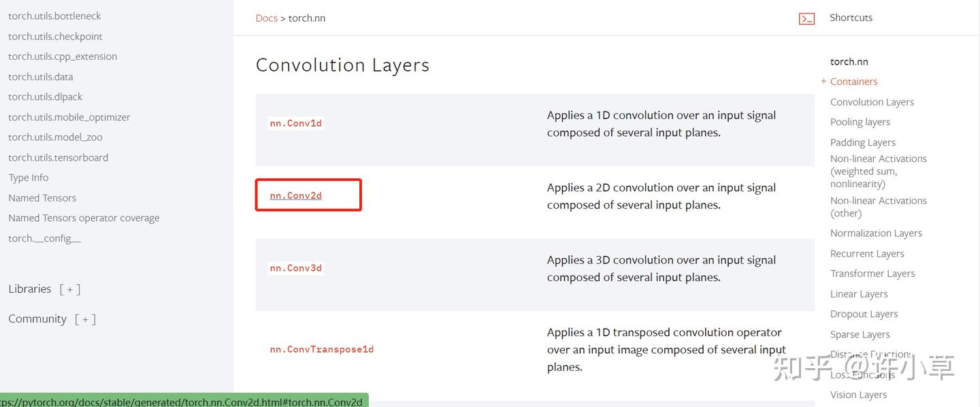The image size is (980, 407).
Task: Click the Shortcuts terminal icon
Action: pos(806,18)
